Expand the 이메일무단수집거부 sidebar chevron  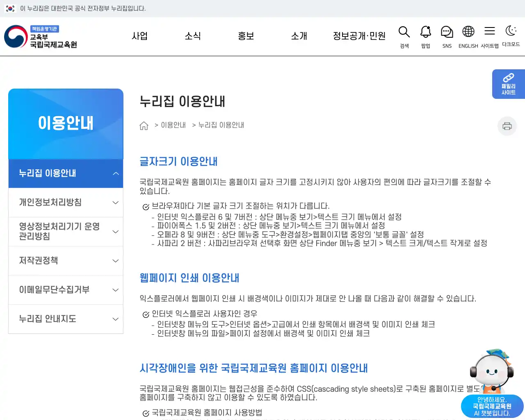click(x=116, y=290)
